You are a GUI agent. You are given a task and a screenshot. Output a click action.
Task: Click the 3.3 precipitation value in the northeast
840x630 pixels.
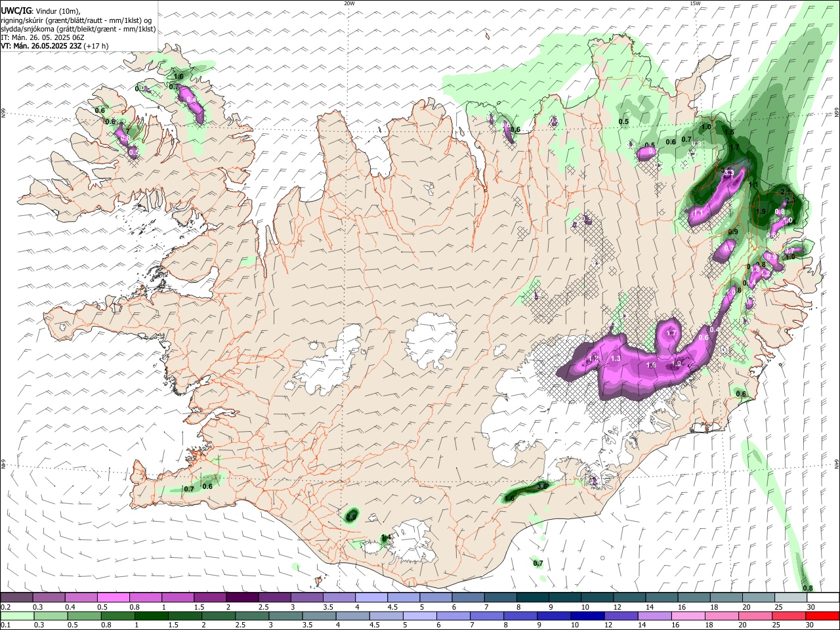click(x=728, y=173)
